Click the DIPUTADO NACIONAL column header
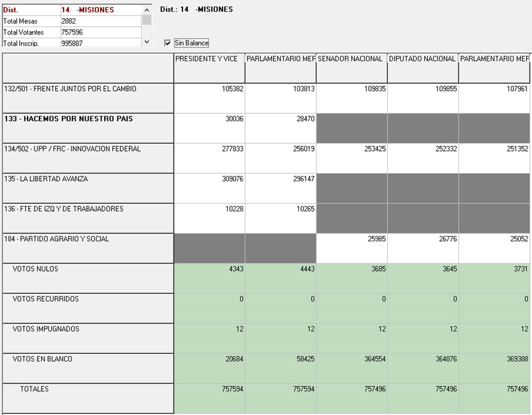 pyautogui.click(x=423, y=68)
